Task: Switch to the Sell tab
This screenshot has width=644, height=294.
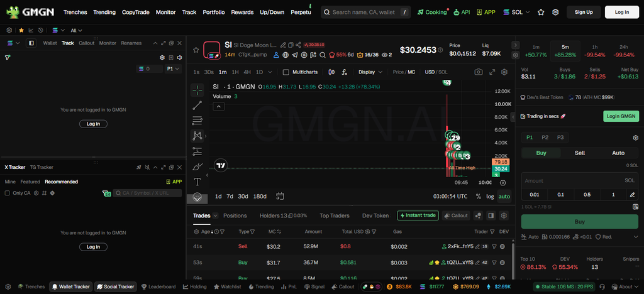Action: pyautogui.click(x=579, y=153)
